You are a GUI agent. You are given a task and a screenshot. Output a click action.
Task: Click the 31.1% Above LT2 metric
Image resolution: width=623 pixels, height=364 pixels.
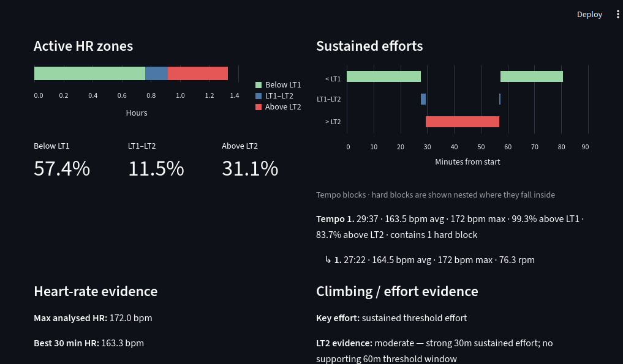(250, 168)
